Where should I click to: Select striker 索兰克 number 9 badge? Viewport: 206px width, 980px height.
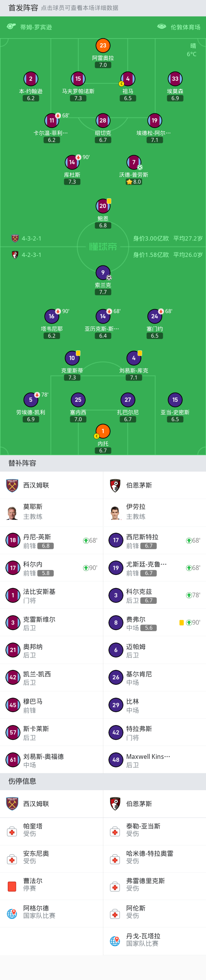point(103,272)
